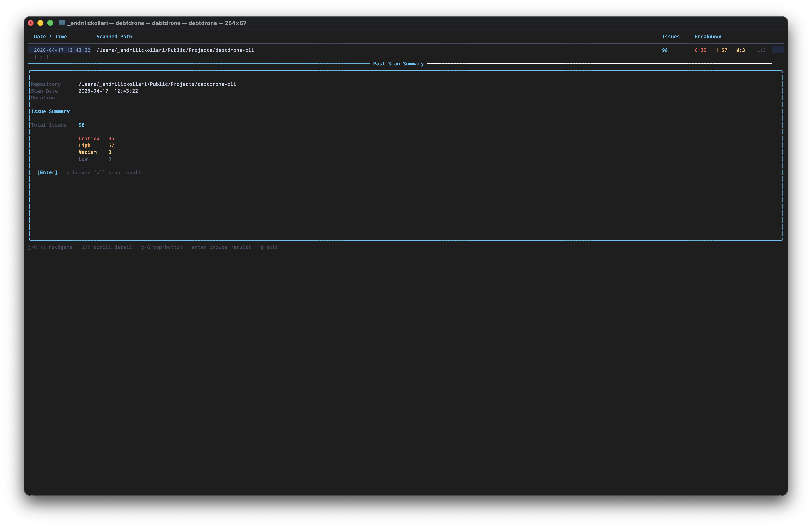Click the highlighted swatch after L:3
The height and width of the screenshot is (527, 812).
click(x=778, y=50)
